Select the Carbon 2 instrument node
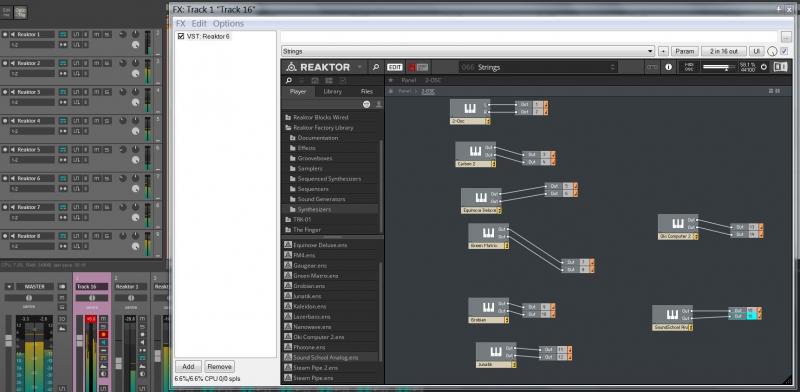 pos(475,154)
